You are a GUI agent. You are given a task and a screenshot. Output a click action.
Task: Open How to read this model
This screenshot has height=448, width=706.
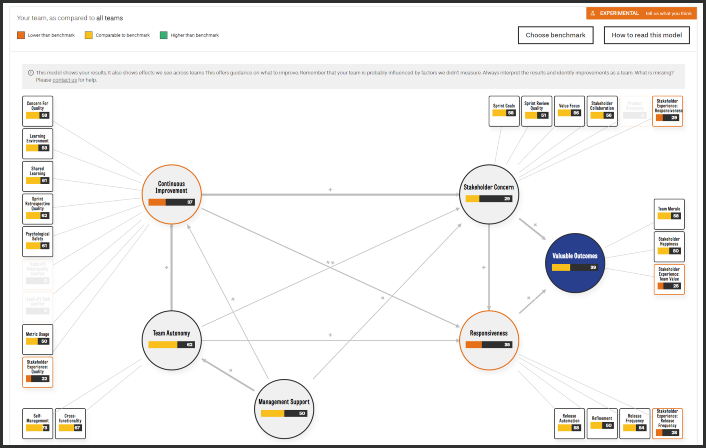647,35
